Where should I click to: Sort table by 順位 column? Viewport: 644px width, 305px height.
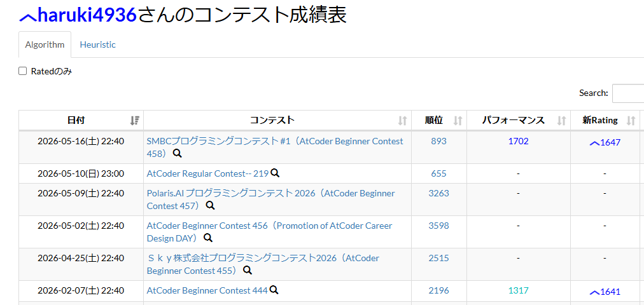(438, 121)
